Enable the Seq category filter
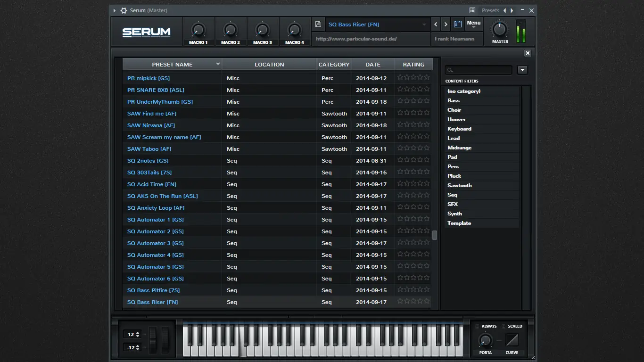 [452, 195]
